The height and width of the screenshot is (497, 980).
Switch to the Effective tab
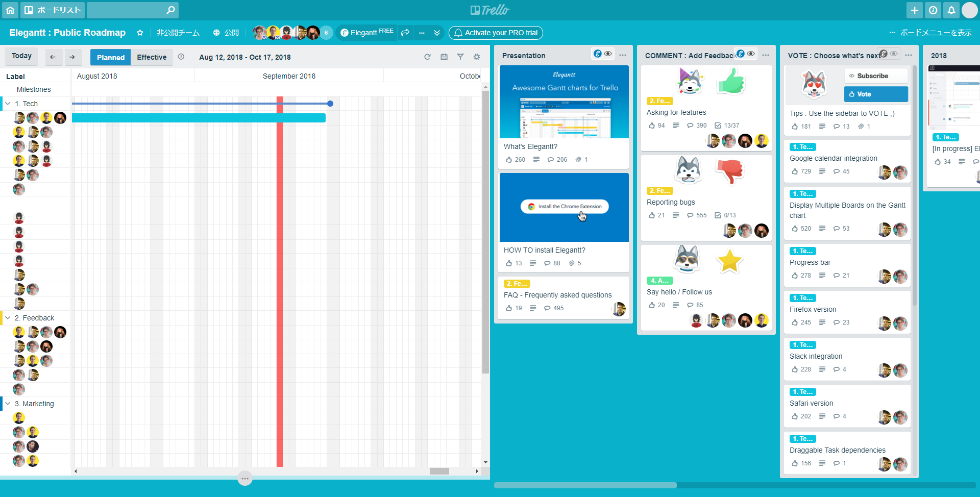pyautogui.click(x=152, y=57)
